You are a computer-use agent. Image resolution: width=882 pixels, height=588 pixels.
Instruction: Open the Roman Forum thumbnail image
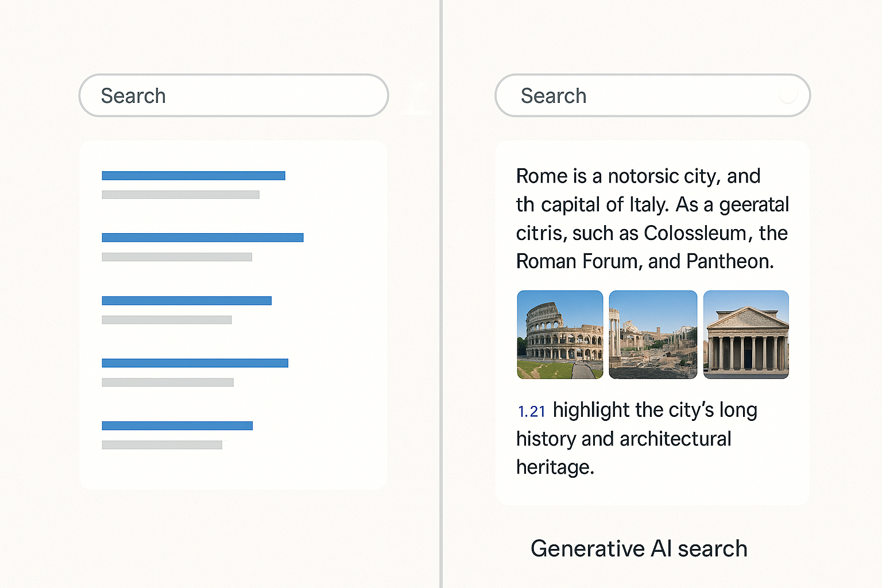coord(653,335)
